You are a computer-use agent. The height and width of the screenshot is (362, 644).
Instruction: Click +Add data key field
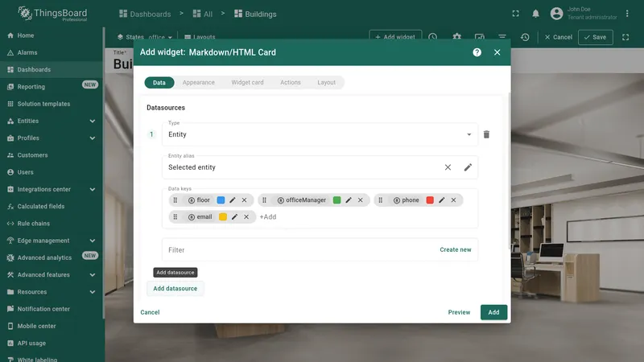click(268, 216)
